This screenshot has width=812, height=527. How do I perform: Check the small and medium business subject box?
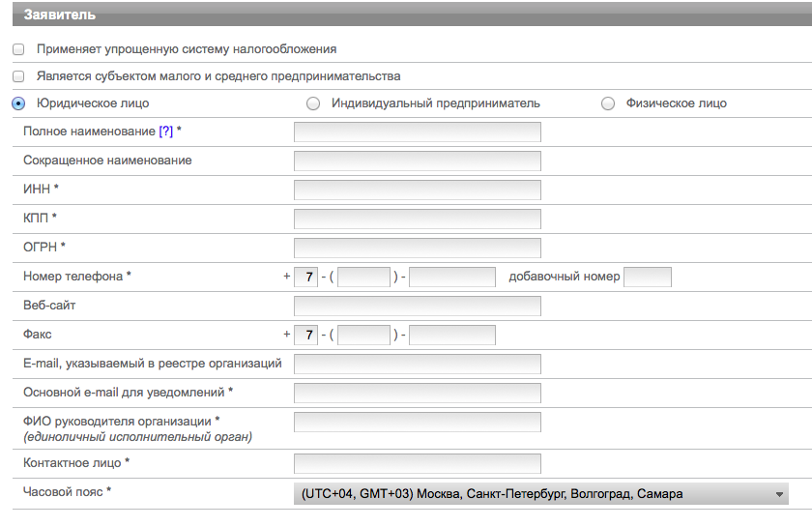pyautogui.click(x=18, y=76)
